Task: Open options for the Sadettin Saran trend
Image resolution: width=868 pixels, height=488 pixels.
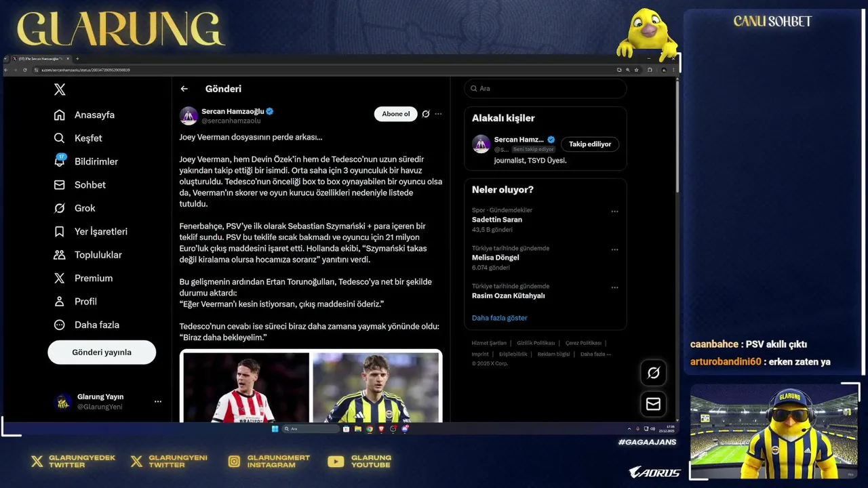Action: coord(614,211)
